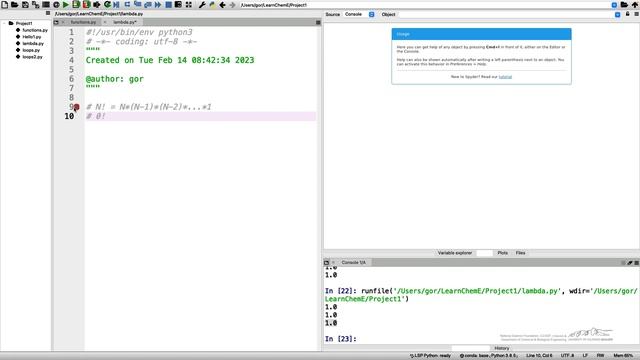Click the RW permission status
640x360 pixels.
(x=600, y=356)
